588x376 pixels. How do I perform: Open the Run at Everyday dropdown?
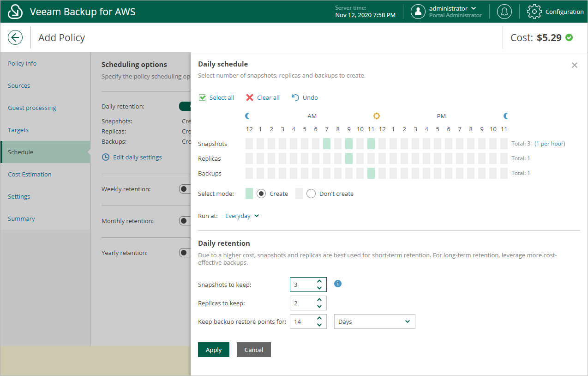242,216
